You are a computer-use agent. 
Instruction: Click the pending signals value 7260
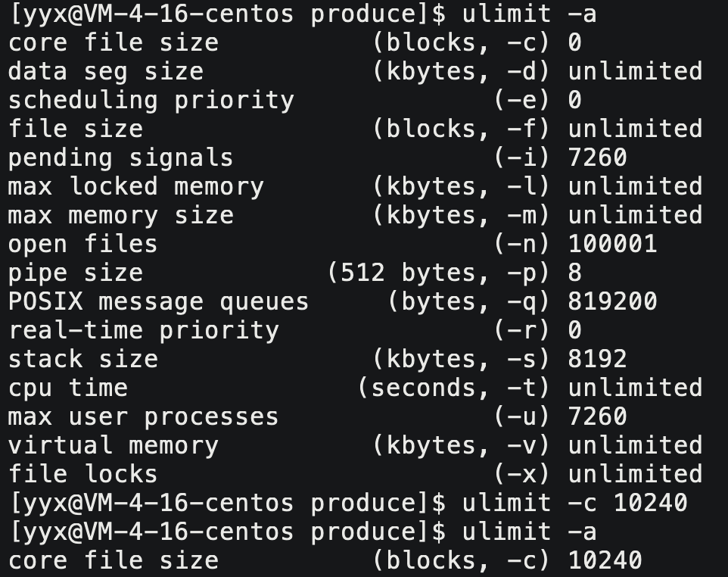coord(597,158)
